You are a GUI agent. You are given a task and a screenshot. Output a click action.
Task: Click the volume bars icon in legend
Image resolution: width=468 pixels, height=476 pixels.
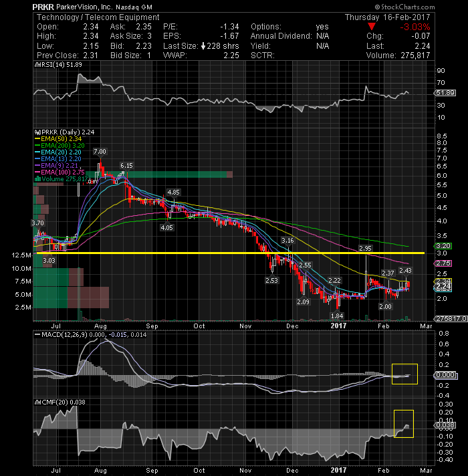pos(38,178)
